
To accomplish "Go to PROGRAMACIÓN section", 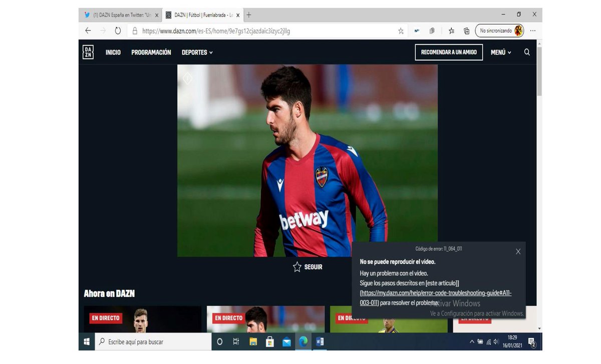I will [151, 52].
